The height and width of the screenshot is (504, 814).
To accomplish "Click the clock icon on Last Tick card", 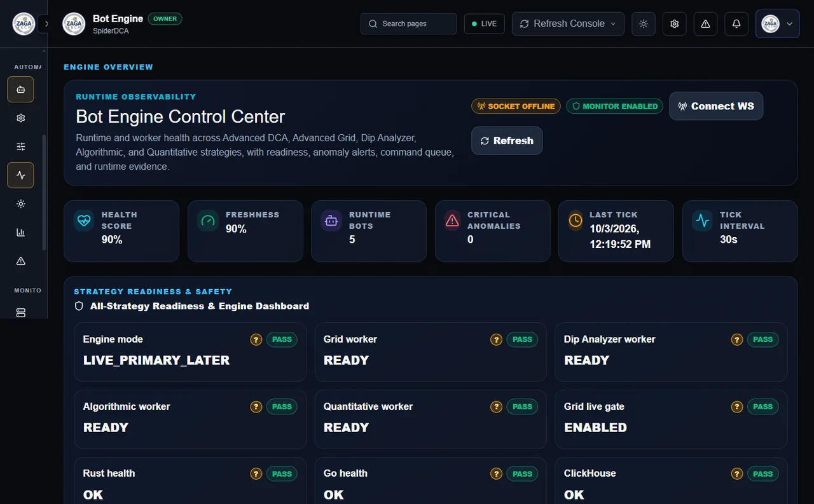I will point(576,221).
